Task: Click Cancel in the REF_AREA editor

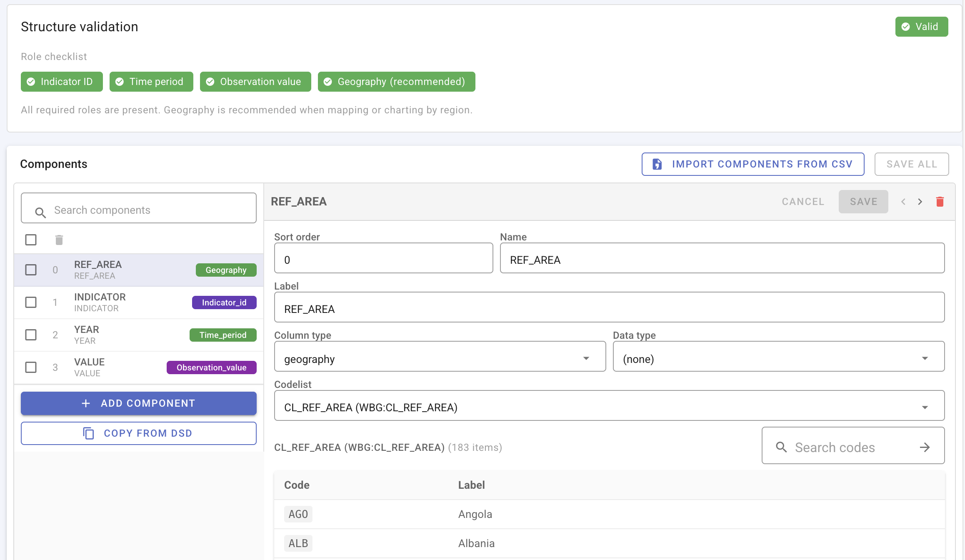Action: pos(803,202)
